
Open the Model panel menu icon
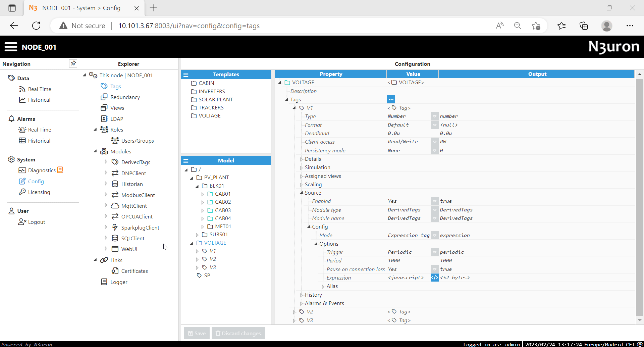pos(186,160)
